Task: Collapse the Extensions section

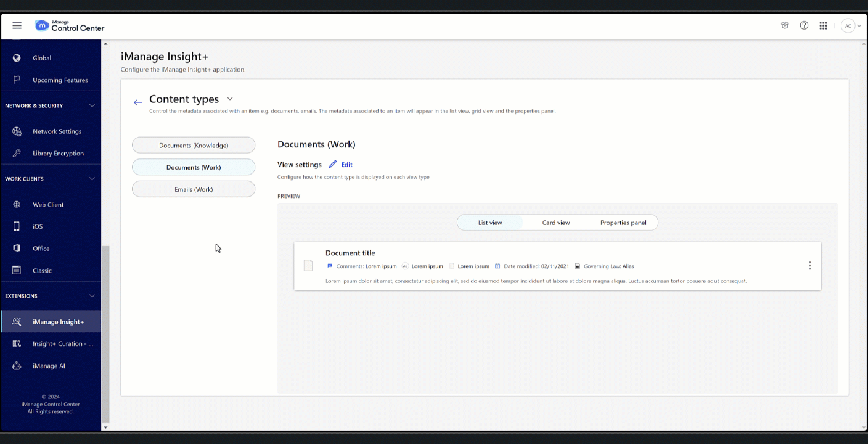Action: tap(92, 296)
